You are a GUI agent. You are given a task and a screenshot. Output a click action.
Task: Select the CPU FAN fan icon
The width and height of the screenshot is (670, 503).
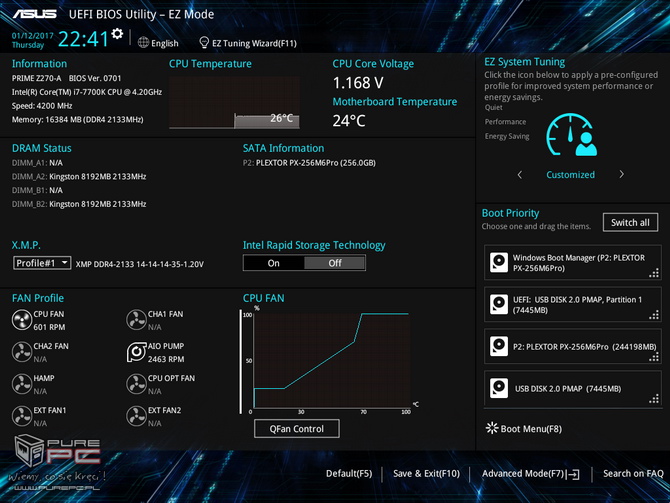pos(21,320)
